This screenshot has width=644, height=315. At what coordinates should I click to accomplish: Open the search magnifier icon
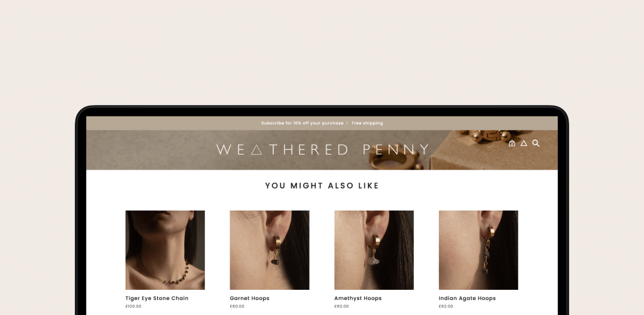pyautogui.click(x=536, y=143)
